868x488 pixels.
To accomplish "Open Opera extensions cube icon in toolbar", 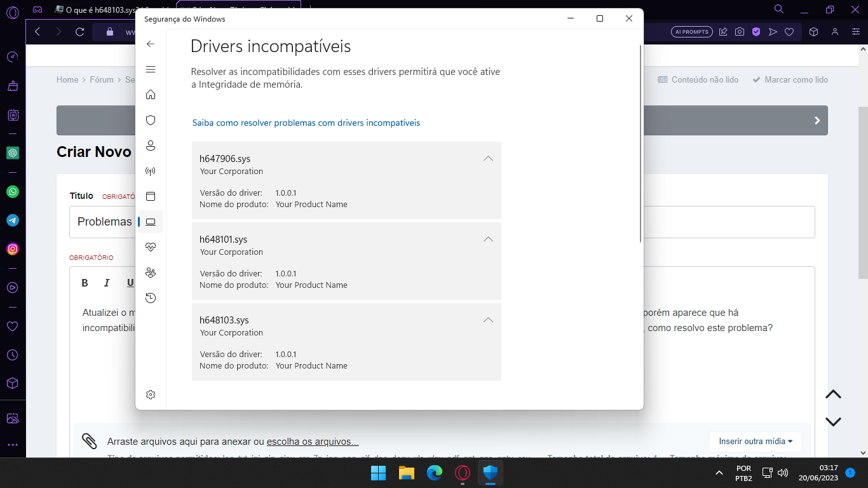I will point(813,32).
